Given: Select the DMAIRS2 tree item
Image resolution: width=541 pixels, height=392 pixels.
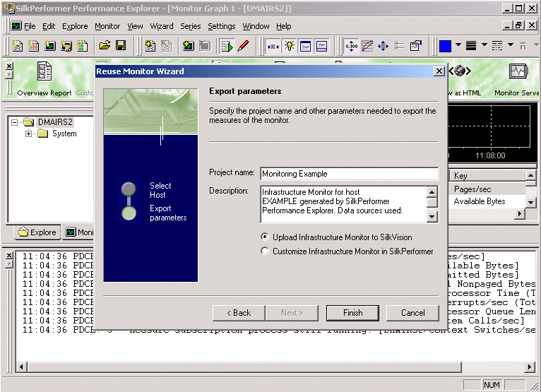Looking at the screenshot, I should pyautogui.click(x=55, y=122).
